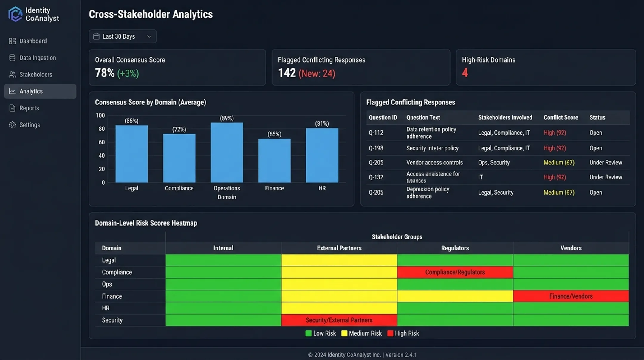The width and height of the screenshot is (644, 360).
Task: Select the Legal bar in the chart
Action: pos(131,154)
